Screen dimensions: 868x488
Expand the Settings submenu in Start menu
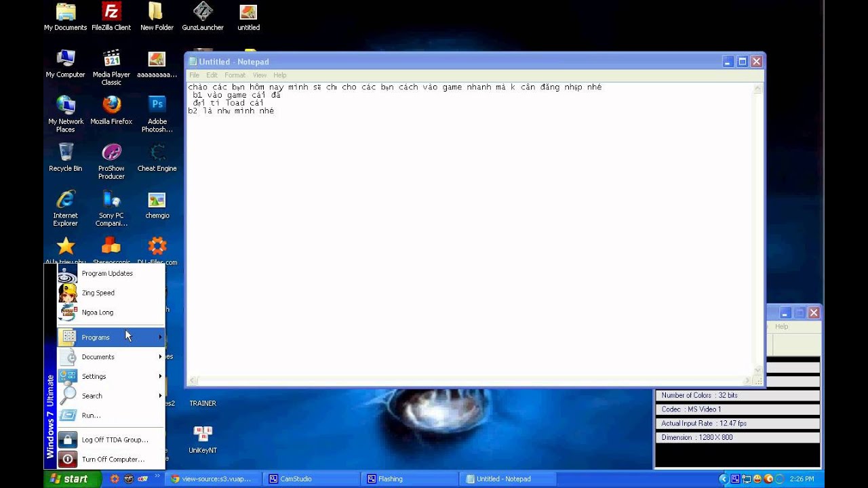[x=111, y=376]
